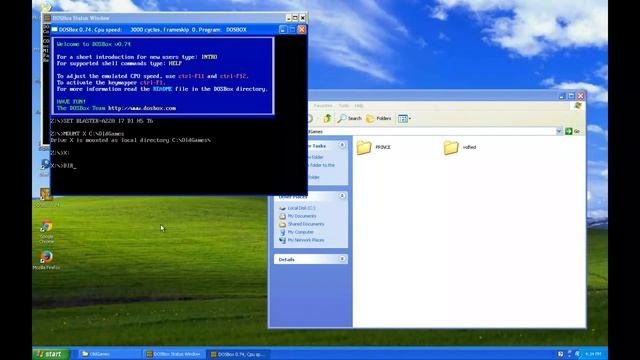Go to Local Disk (C:) in Other Places
This screenshot has height=360, width=640.
click(x=298, y=208)
